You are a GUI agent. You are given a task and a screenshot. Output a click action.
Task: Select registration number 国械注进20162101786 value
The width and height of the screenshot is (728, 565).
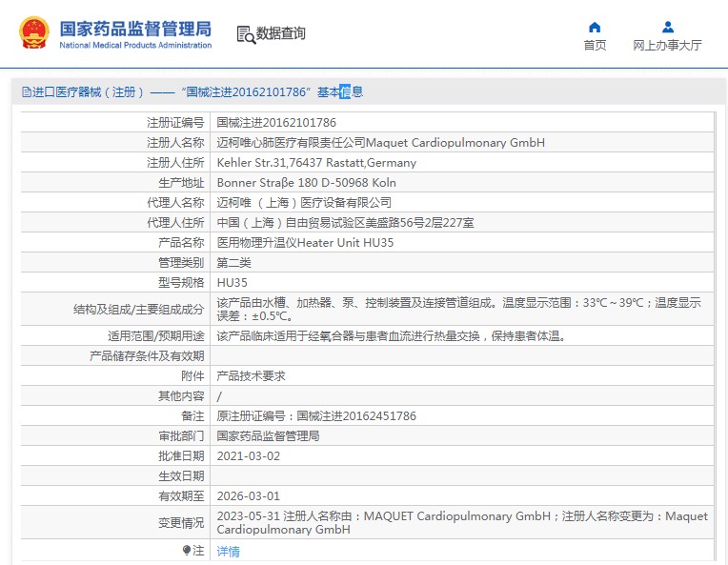(276, 123)
